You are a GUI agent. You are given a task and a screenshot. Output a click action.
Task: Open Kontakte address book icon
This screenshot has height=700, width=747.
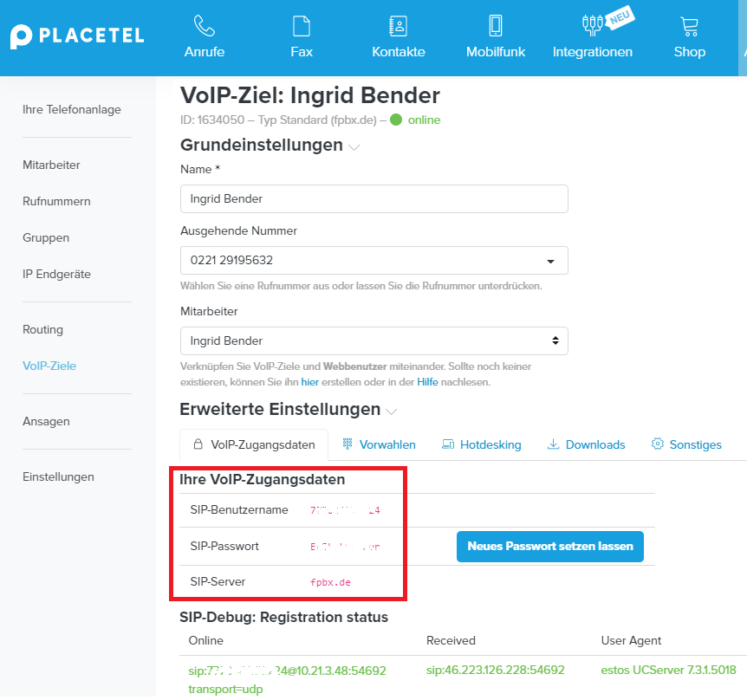click(399, 25)
